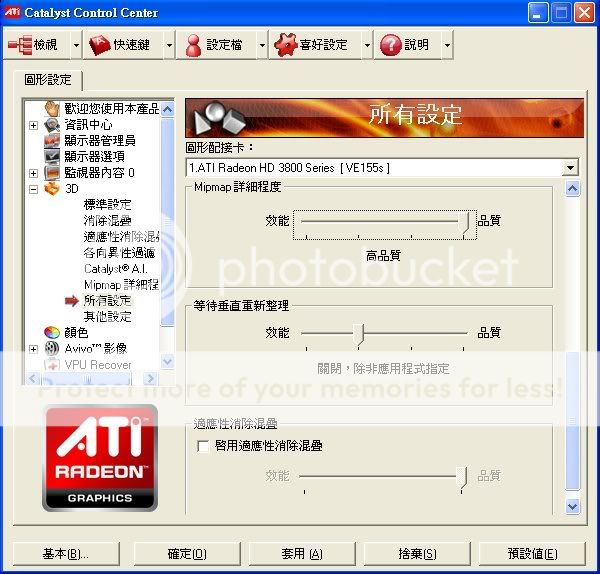600x574 pixels.
Task: Collapse the 3D tree node
Action: tap(33, 189)
